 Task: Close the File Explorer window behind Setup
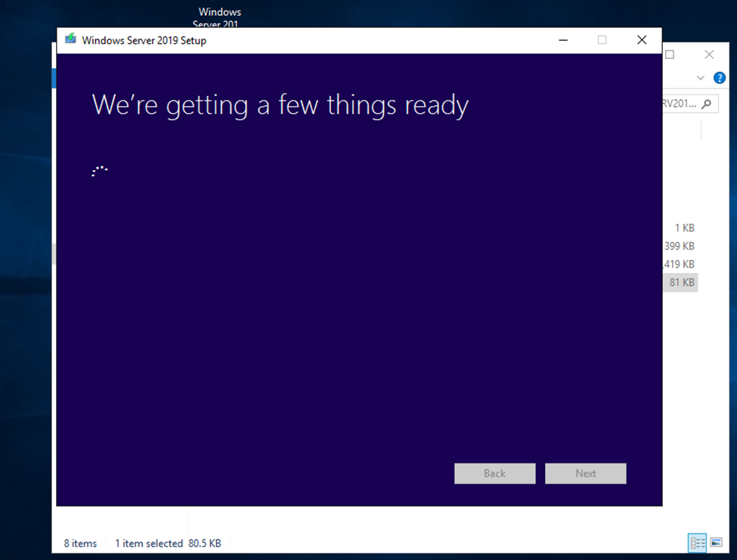click(x=709, y=54)
